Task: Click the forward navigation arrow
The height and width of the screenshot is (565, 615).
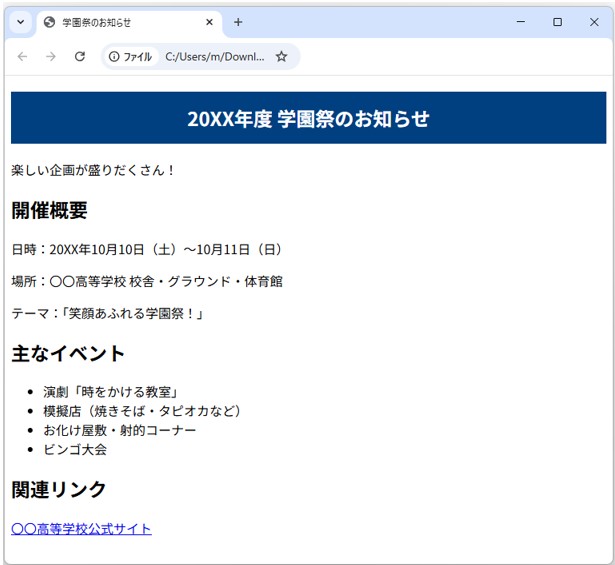Action: 51,57
